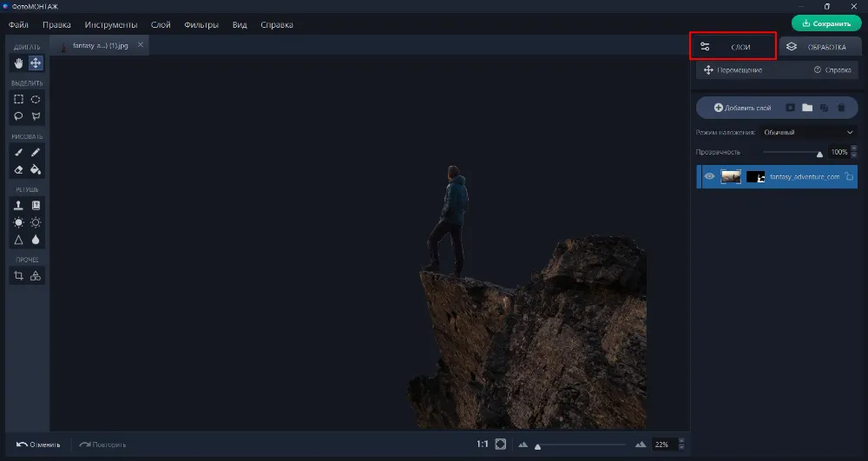This screenshot has width=868, height=461.
Task: Hide the fantasy_adventure layer with eye icon
Action: click(x=709, y=176)
